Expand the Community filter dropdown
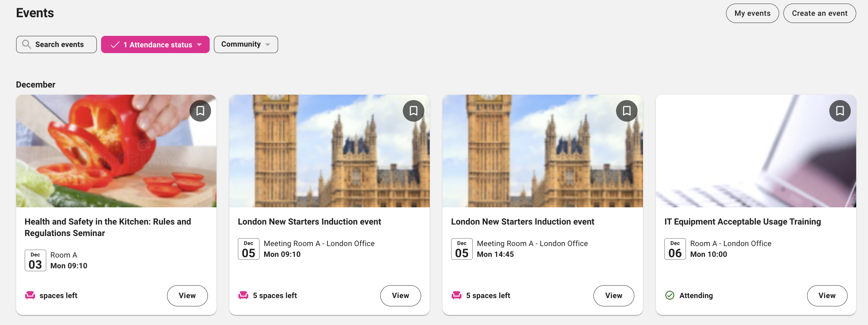This screenshot has height=325, width=868. coord(246,44)
